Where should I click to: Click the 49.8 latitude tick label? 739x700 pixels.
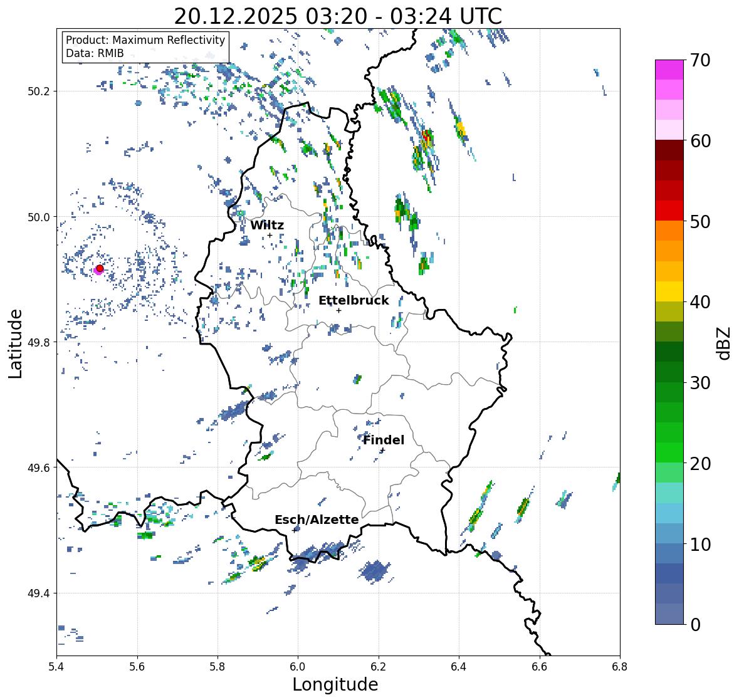click(39, 342)
